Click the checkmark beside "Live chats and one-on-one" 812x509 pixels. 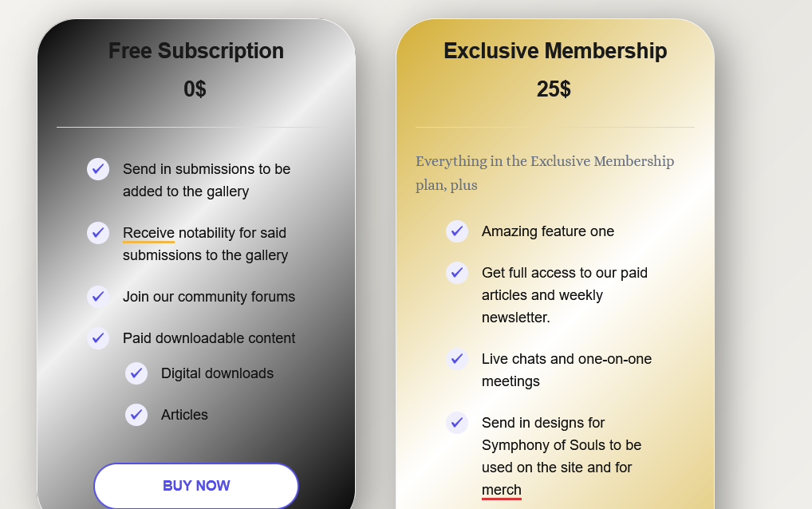tap(457, 359)
